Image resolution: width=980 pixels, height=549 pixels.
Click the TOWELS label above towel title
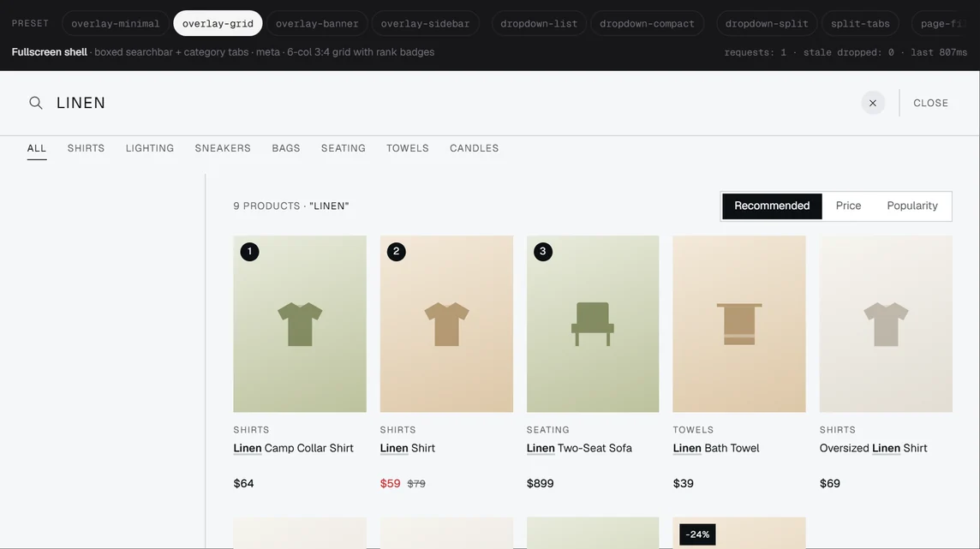pyautogui.click(x=693, y=430)
